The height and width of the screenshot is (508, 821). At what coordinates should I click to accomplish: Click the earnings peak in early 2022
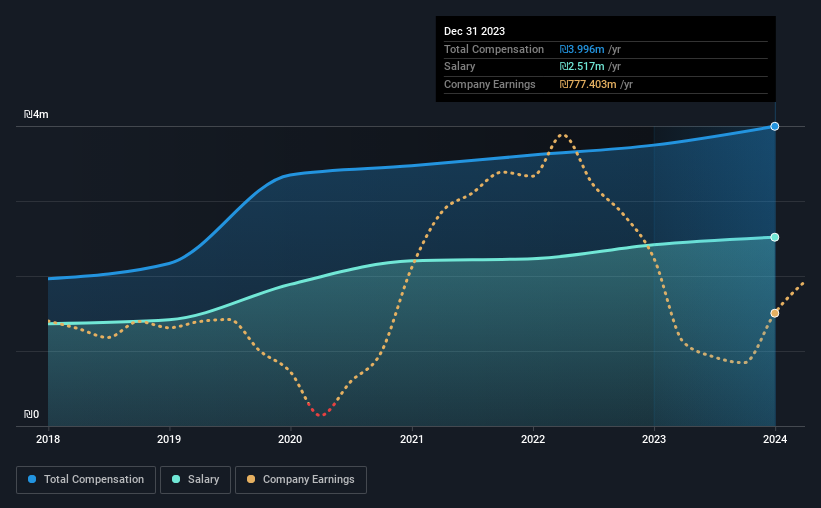562,135
